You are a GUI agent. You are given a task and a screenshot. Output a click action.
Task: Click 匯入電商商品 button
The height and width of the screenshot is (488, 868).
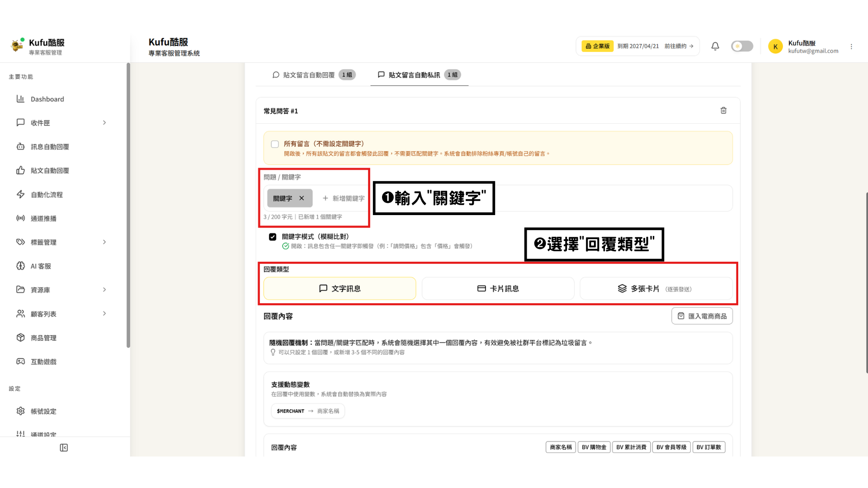(702, 316)
